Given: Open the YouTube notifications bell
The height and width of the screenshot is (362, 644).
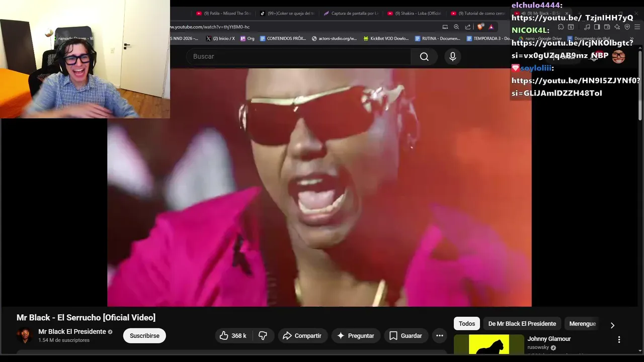Looking at the screenshot, I should 594,57.
